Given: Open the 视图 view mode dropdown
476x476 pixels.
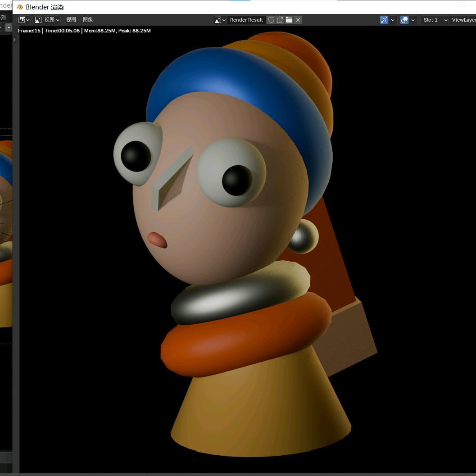Looking at the screenshot, I should coord(47,20).
